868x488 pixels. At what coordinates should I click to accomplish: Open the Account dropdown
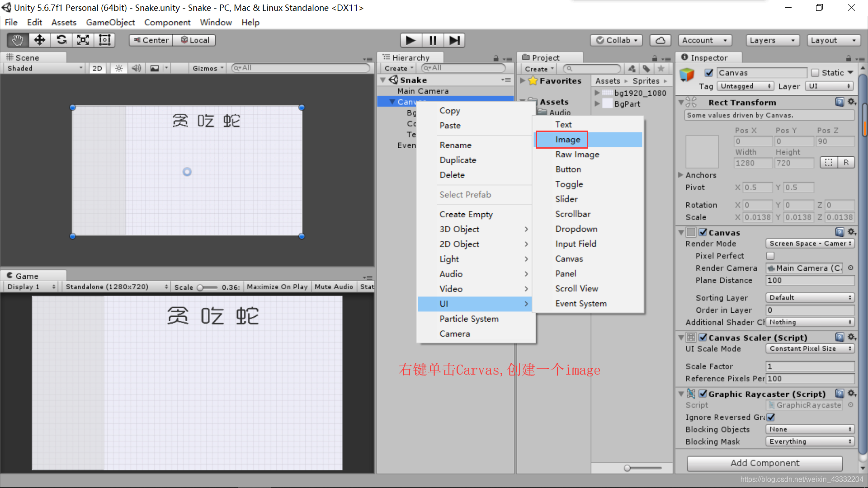point(705,40)
